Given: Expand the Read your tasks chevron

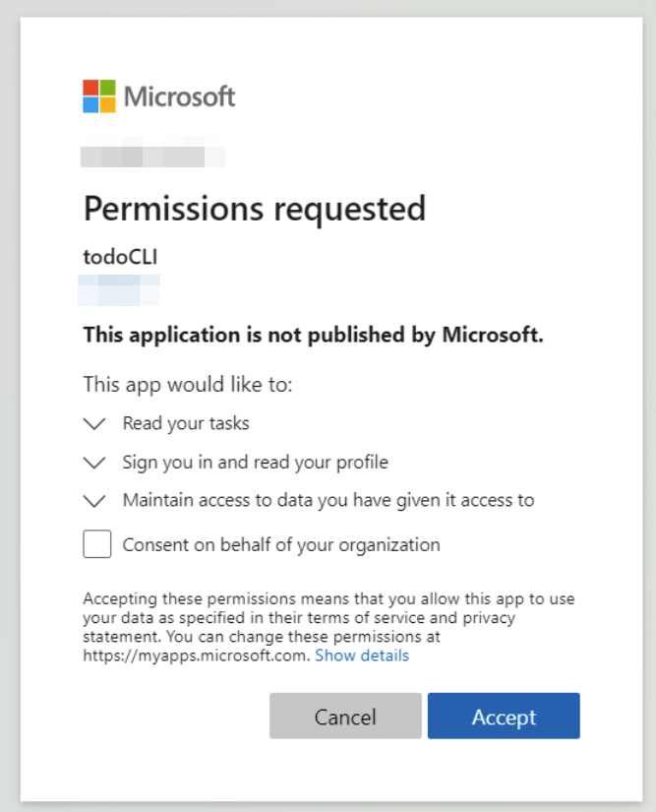Looking at the screenshot, I should [94, 423].
